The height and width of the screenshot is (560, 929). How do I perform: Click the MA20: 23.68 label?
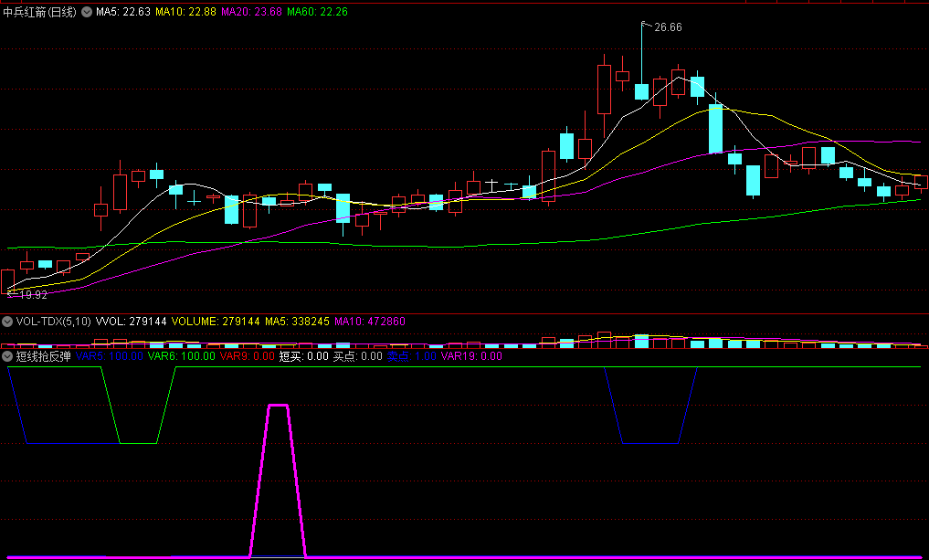(x=251, y=12)
